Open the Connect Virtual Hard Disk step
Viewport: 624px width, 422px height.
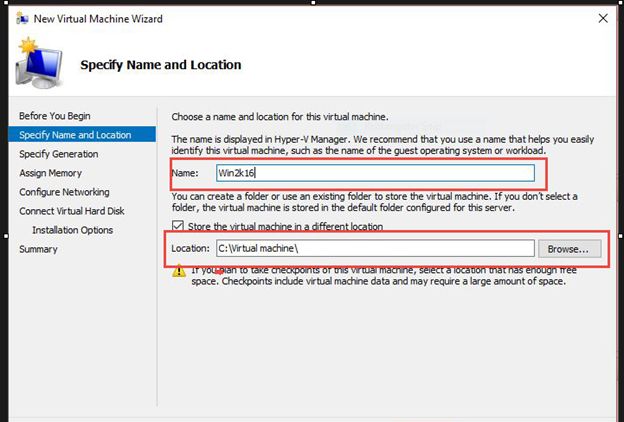[x=72, y=211]
